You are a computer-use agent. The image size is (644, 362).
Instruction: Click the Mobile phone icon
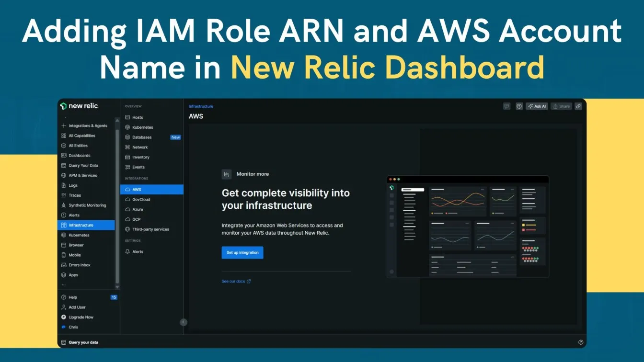[64, 255]
